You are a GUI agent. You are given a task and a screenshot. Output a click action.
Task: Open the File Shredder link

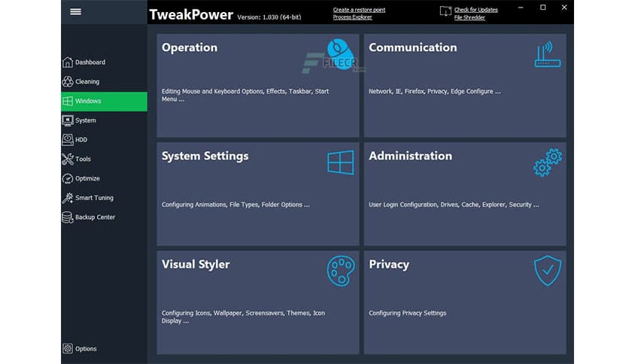point(469,17)
